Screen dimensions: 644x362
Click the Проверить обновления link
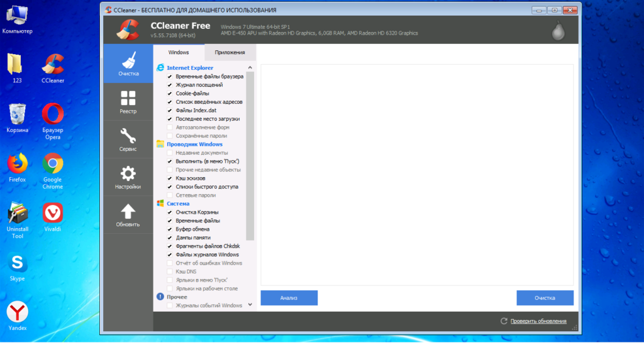click(538, 321)
